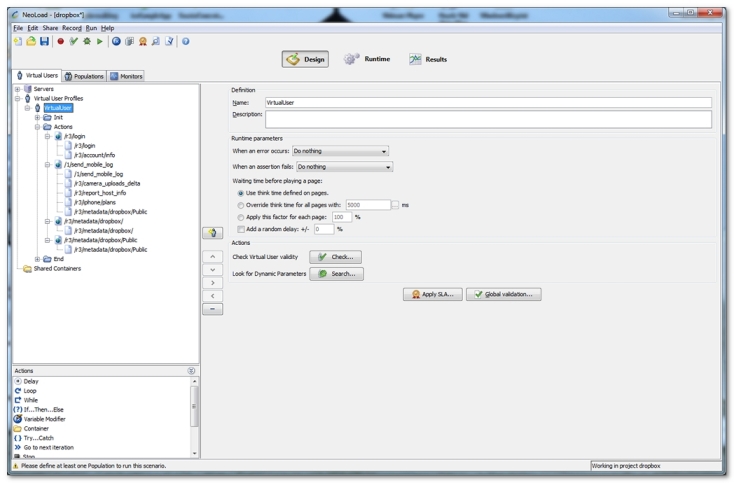This screenshot has width=734, height=483.
Task: Select 'Go to next iteration' action
Action: 49,447
